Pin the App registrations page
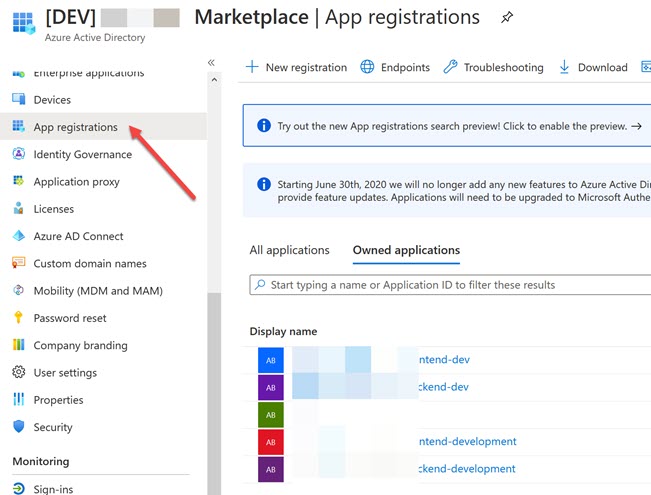Image resolution: width=651 pixels, height=495 pixels. tap(507, 17)
